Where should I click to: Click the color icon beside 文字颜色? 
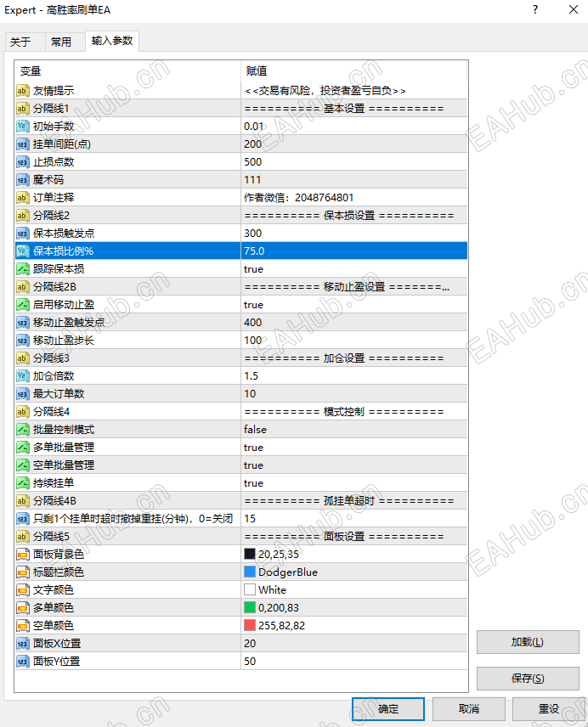22,589
